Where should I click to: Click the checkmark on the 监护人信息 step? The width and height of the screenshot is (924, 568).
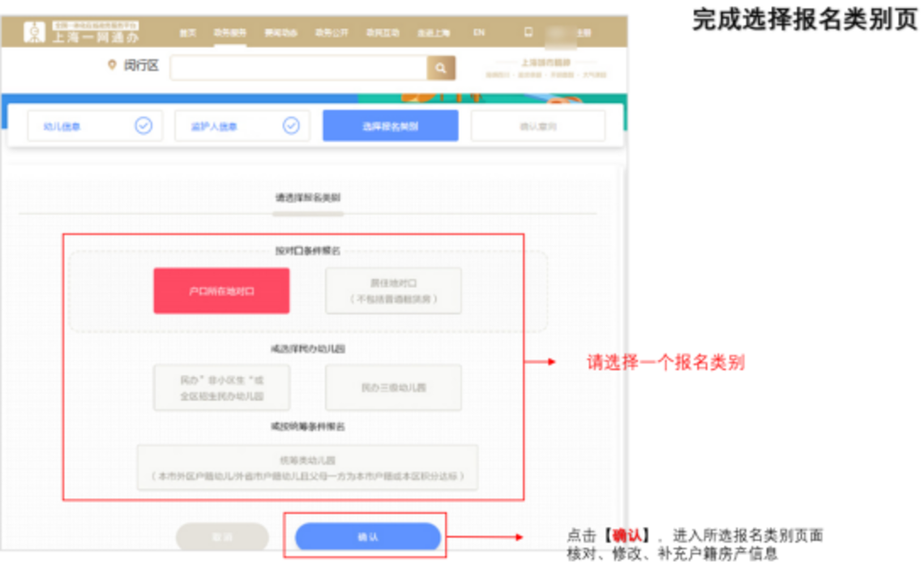pos(290,126)
